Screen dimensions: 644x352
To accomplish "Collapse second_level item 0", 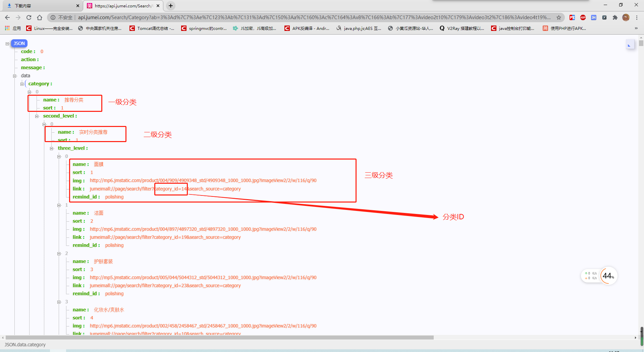I will tap(44, 124).
